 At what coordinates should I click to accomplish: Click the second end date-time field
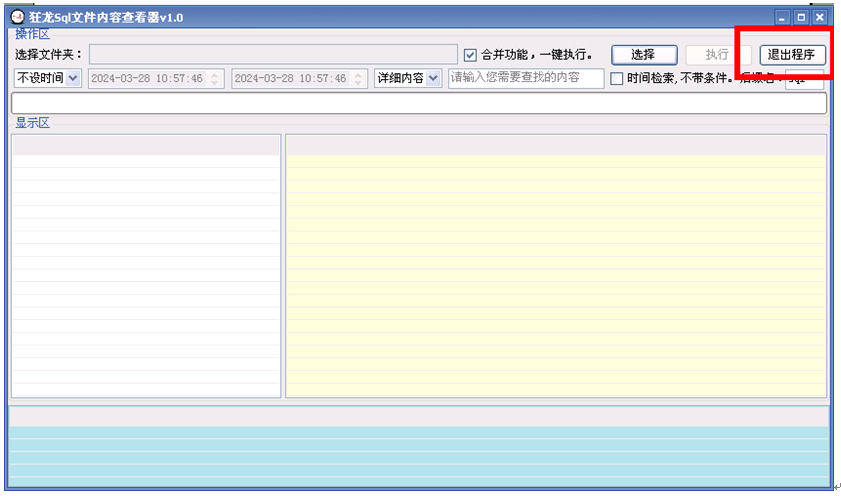299,78
